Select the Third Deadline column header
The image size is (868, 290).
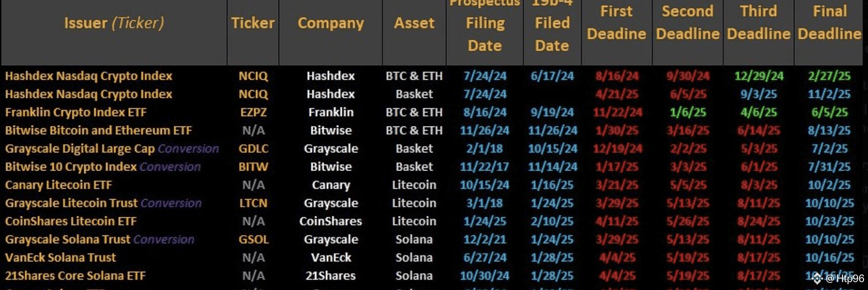pyautogui.click(x=759, y=22)
